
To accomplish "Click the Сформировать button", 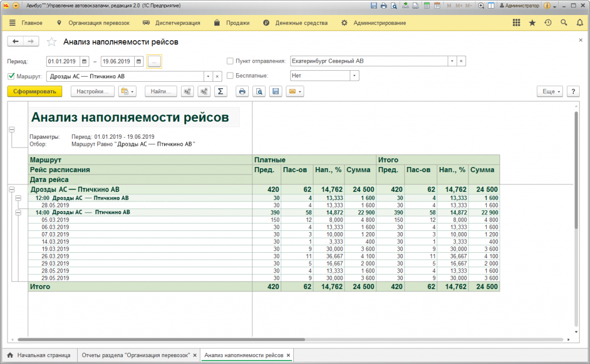I will [34, 92].
